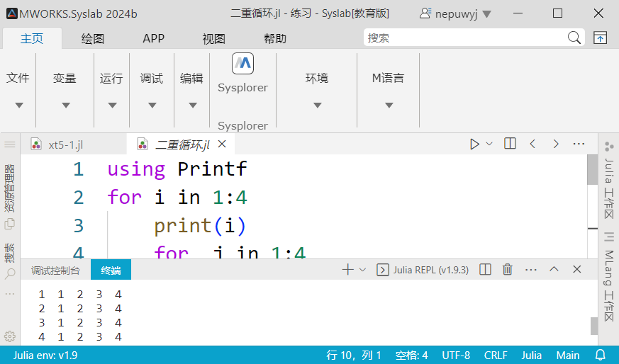Select the 终端 tab
The image size is (619, 364).
pos(111,270)
